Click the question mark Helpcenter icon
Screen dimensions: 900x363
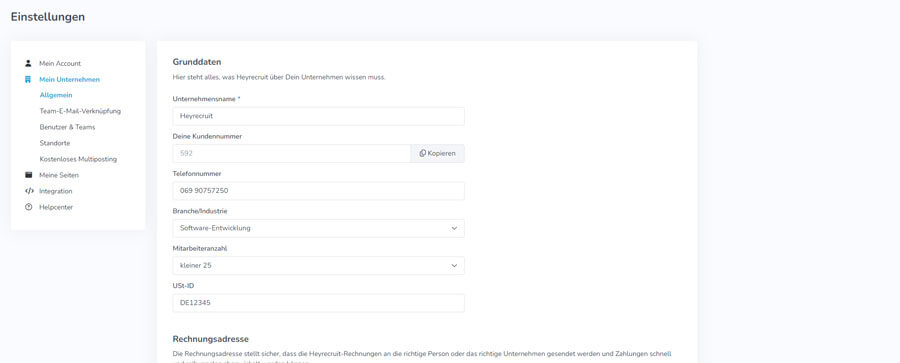(29, 207)
